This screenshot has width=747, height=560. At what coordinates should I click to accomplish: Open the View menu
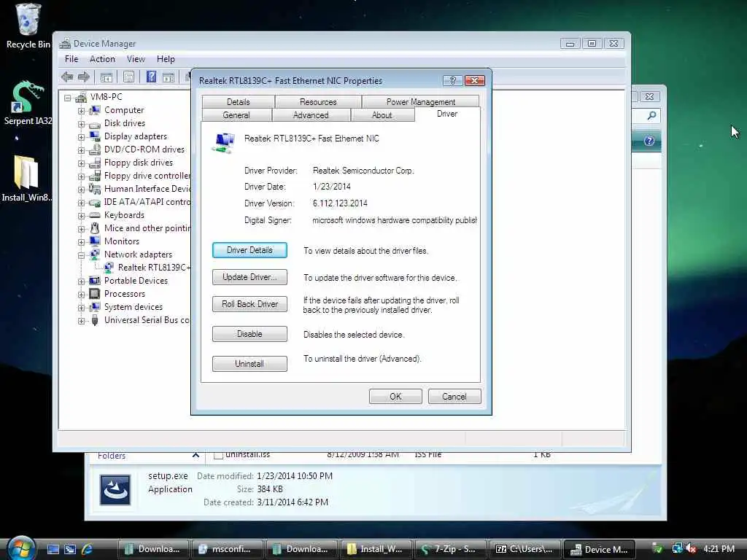pyautogui.click(x=136, y=59)
